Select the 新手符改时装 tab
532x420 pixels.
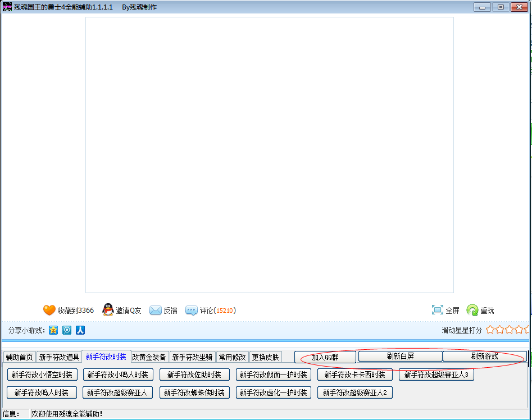106,357
